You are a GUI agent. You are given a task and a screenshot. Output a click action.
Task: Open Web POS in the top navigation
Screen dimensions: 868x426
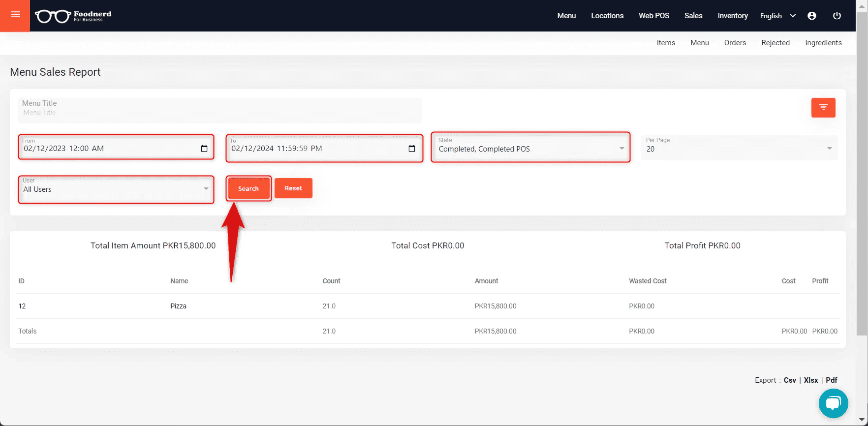(654, 16)
